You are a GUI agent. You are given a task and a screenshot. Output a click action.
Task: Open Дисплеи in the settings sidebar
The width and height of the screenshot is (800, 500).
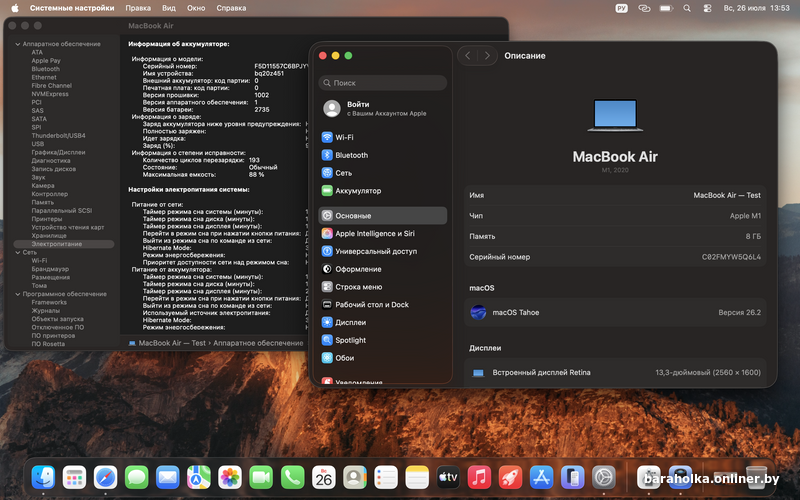(x=383, y=322)
